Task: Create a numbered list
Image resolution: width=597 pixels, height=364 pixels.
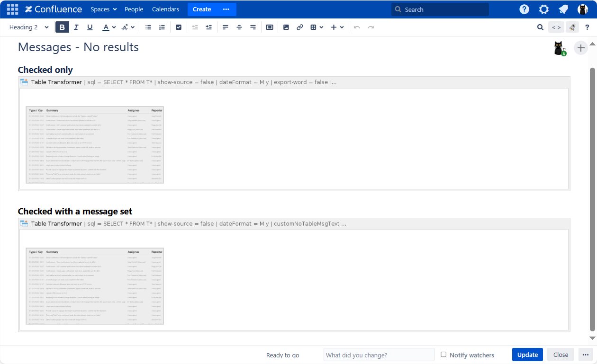Action: 162,27
